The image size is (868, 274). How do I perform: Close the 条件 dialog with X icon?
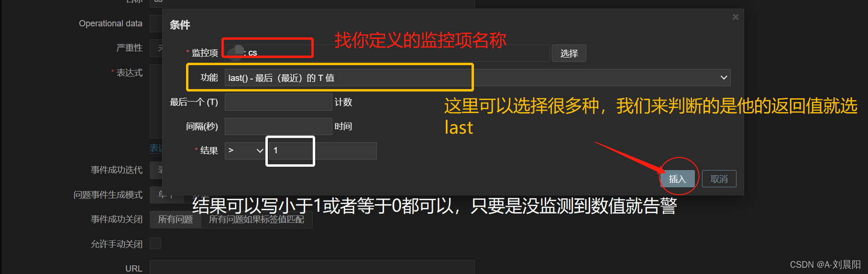point(736,17)
